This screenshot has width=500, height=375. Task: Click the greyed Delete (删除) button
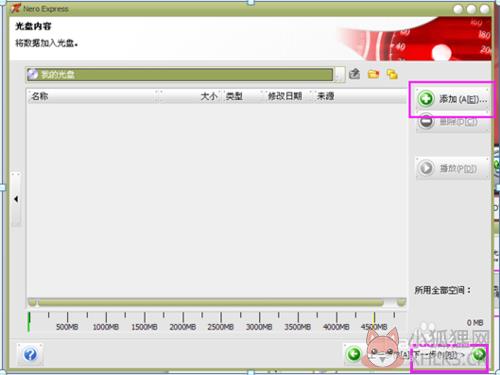[452, 122]
